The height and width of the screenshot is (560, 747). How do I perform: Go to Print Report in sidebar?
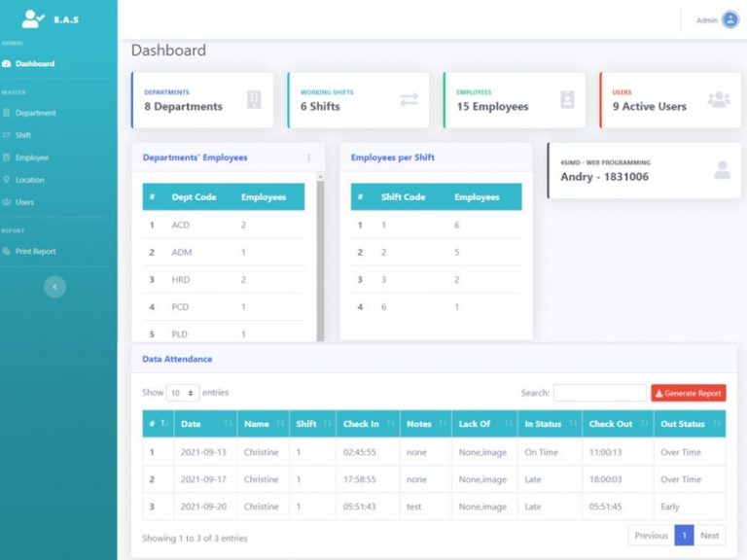point(35,251)
